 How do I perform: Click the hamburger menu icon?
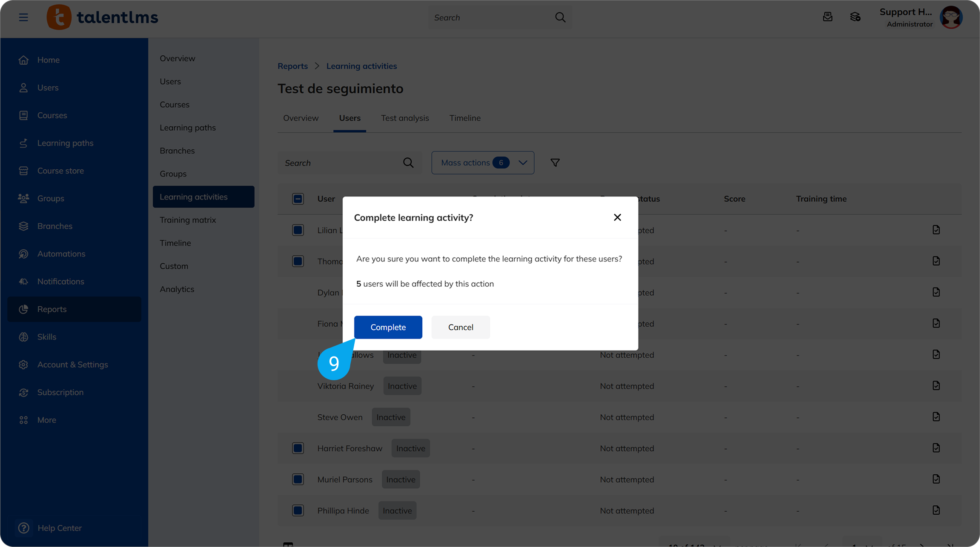[23, 17]
